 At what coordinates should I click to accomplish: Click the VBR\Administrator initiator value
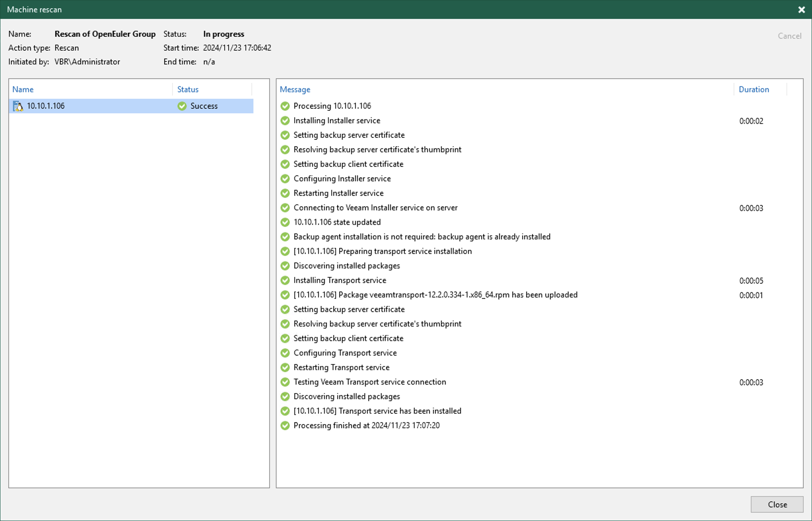point(87,61)
